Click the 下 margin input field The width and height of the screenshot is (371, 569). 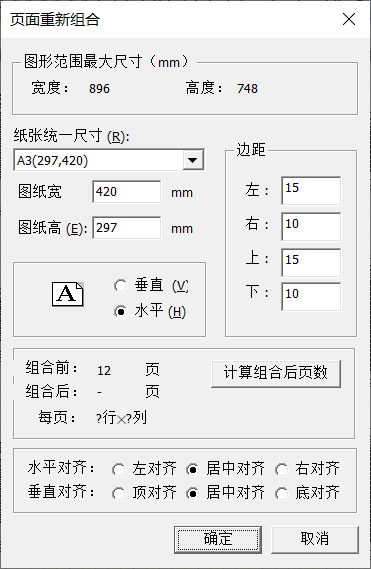tap(311, 297)
